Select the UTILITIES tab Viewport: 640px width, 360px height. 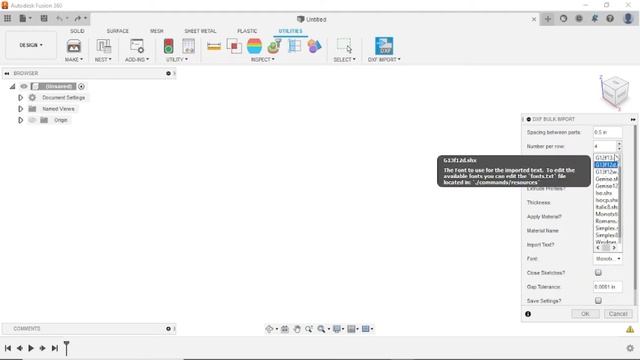290,31
